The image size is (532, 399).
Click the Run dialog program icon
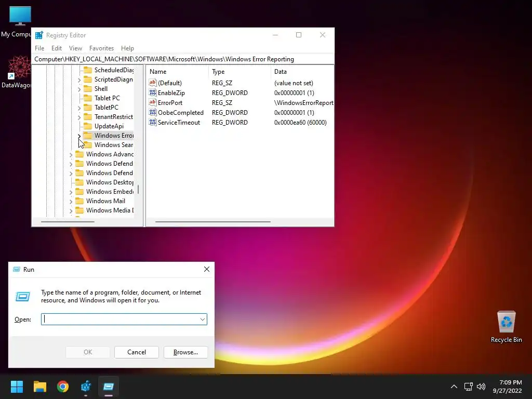23,297
